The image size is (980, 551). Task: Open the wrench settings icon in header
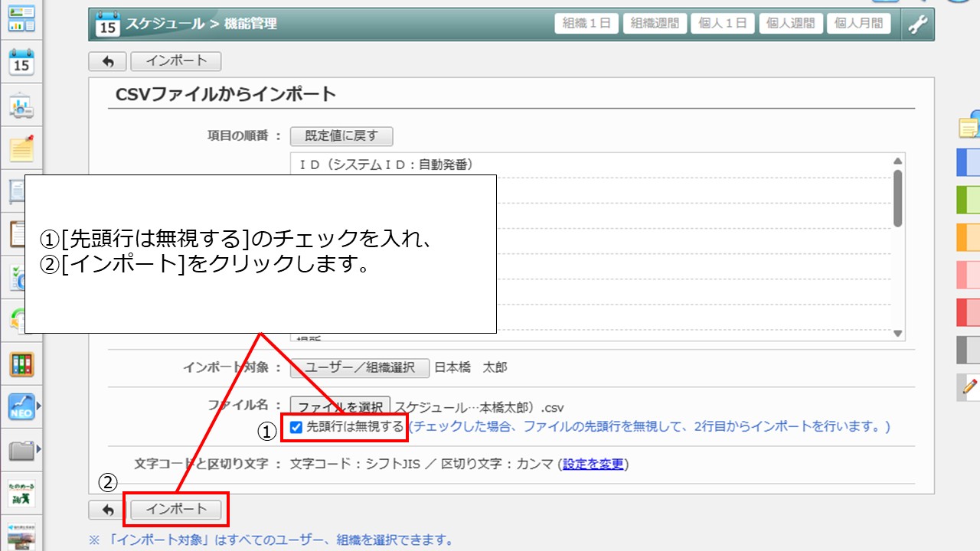pyautogui.click(x=916, y=24)
